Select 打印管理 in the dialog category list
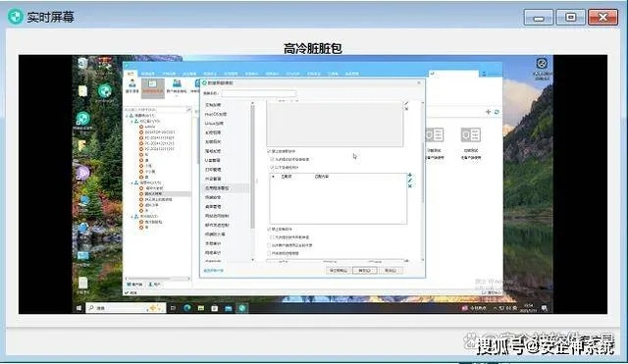Screen dimensions: 628x364 pos(213,170)
